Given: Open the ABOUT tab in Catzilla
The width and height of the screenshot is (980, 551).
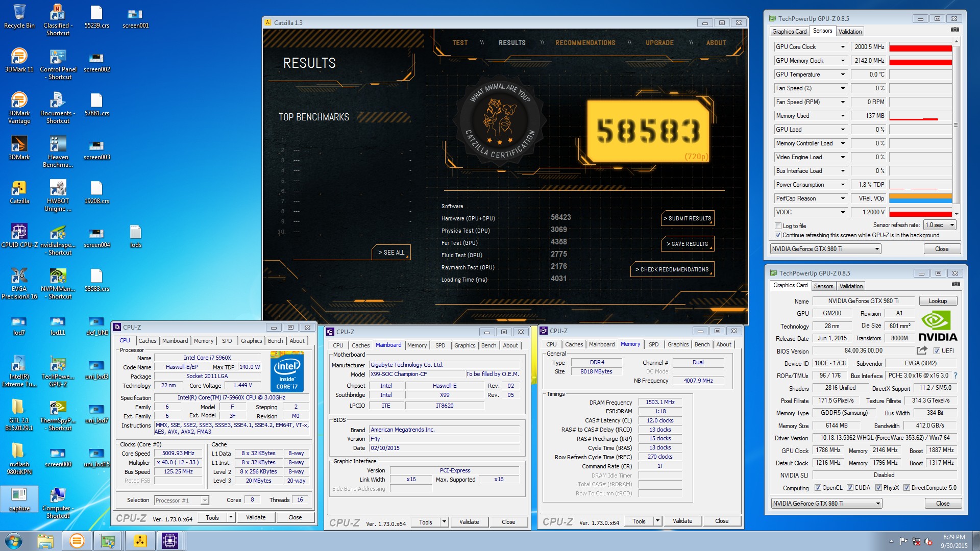Looking at the screenshot, I should point(716,43).
